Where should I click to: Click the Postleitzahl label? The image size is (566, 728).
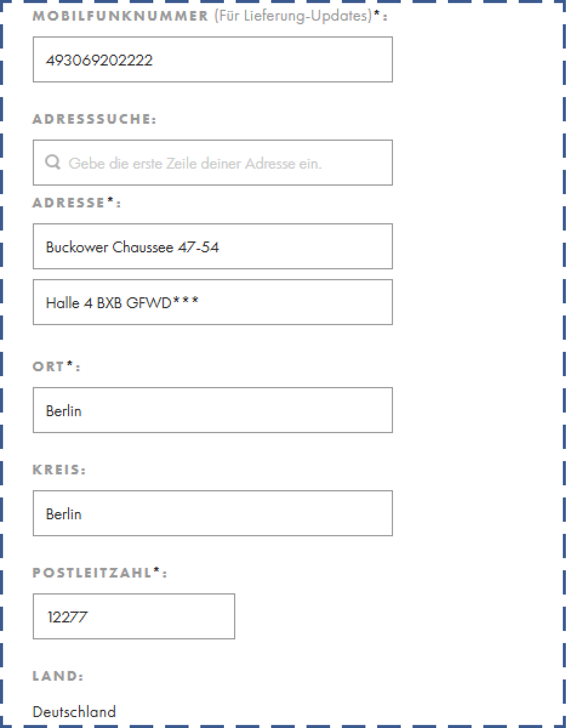[92, 573]
